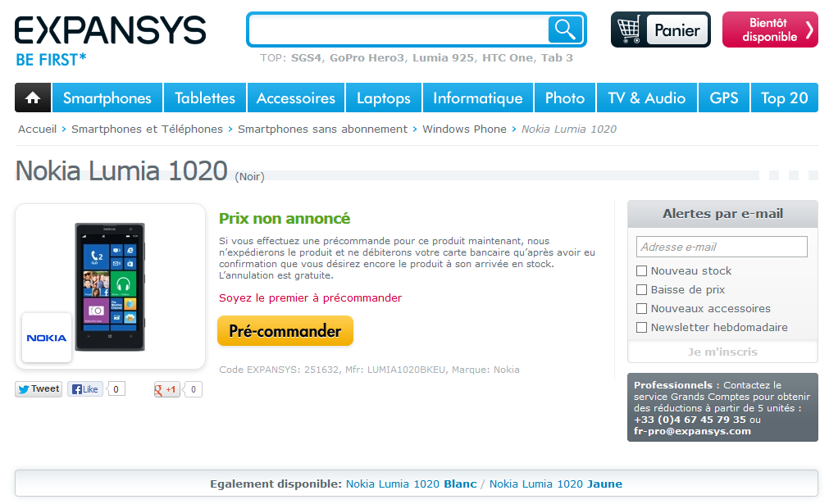Click the Nokia brand logo badge
The width and height of the screenshot is (829, 504).
[x=47, y=338]
